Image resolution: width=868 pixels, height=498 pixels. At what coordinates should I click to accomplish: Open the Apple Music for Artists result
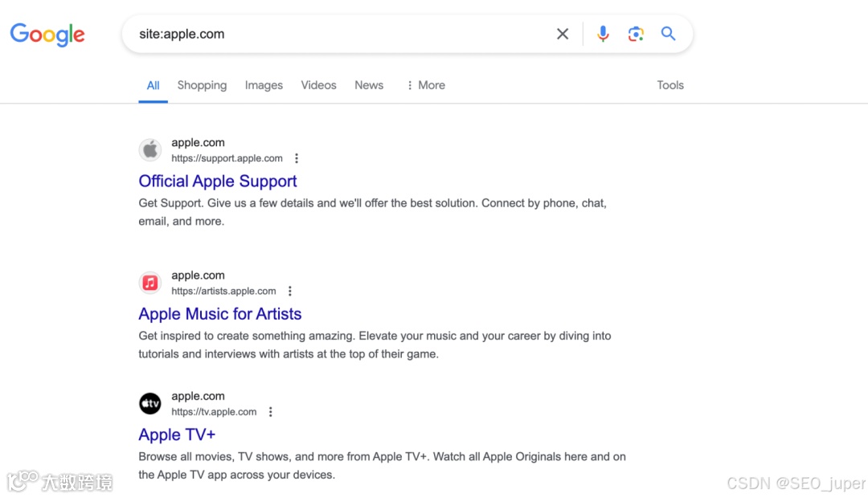(x=220, y=314)
